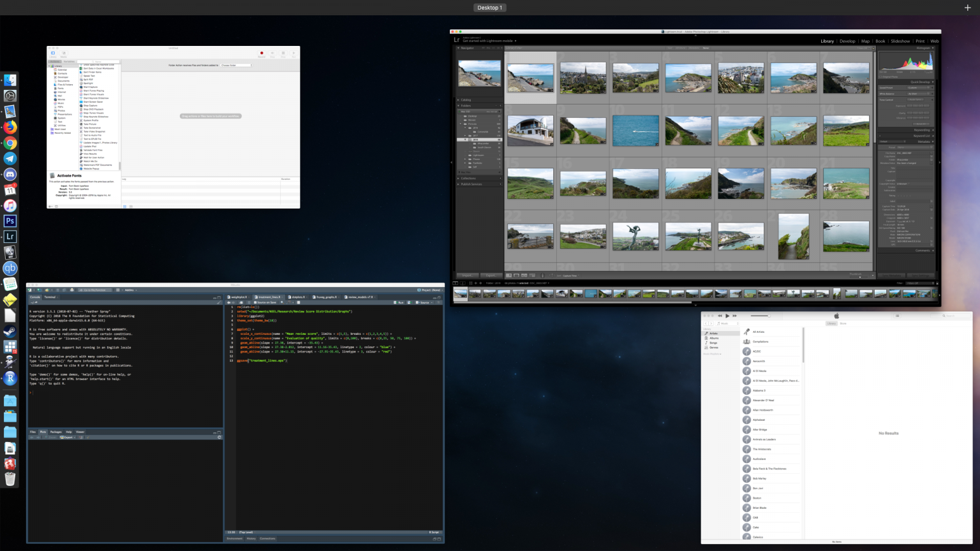The height and width of the screenshot is (551, 980).
Task: Click the loupe view icon in Lightroom's bottom toolbar
Action: (517, 275)
